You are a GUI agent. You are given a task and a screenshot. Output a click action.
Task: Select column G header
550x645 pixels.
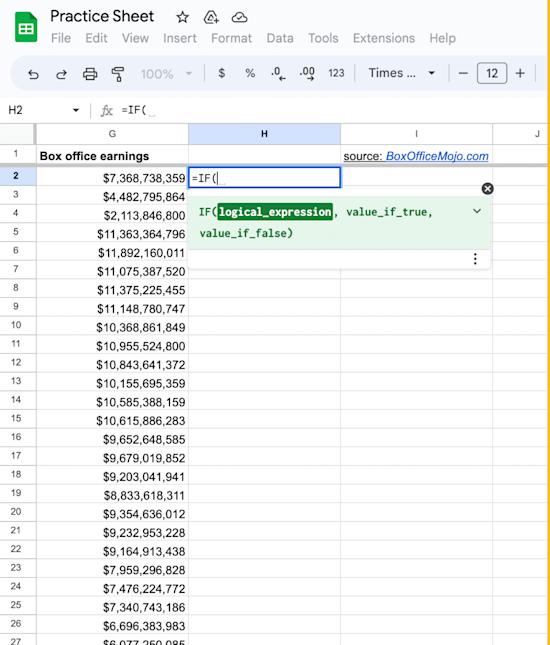point(112,134)
